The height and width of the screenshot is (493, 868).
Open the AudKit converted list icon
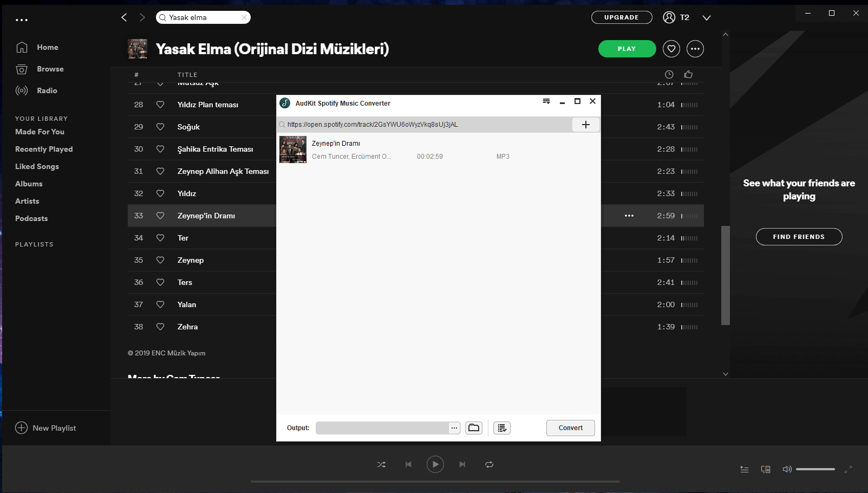pyautogui.click(x=502, y=428)
